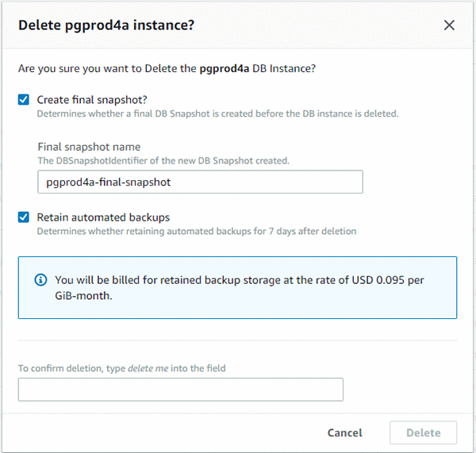Toggle the Retain automated backups checkbox
Screen dimensions: 476x453
[24, 217]
